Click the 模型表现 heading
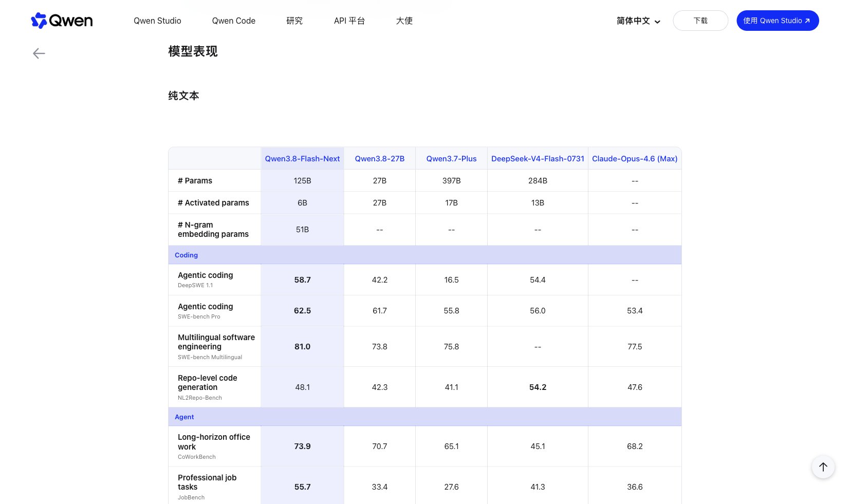 [193, 51]
